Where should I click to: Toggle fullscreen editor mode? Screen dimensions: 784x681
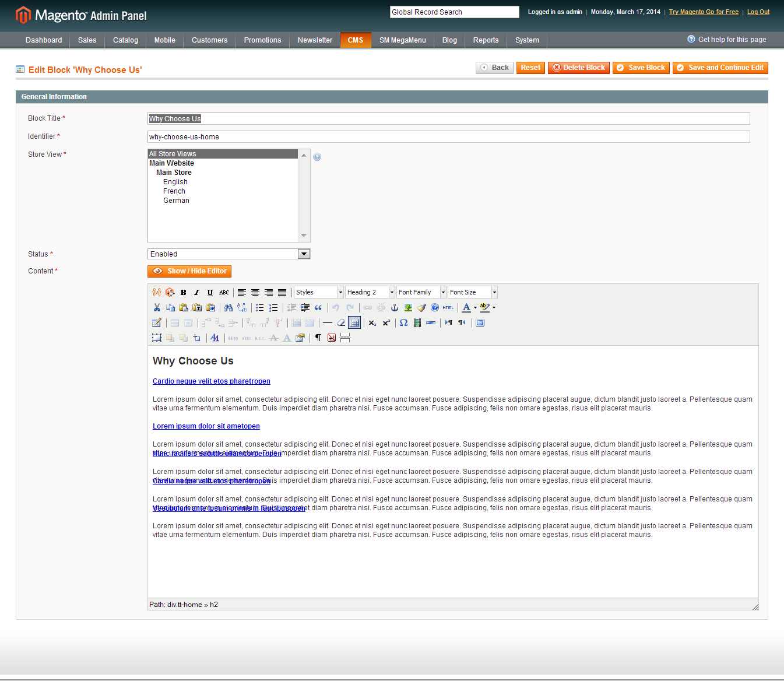[x=480, y=323]
